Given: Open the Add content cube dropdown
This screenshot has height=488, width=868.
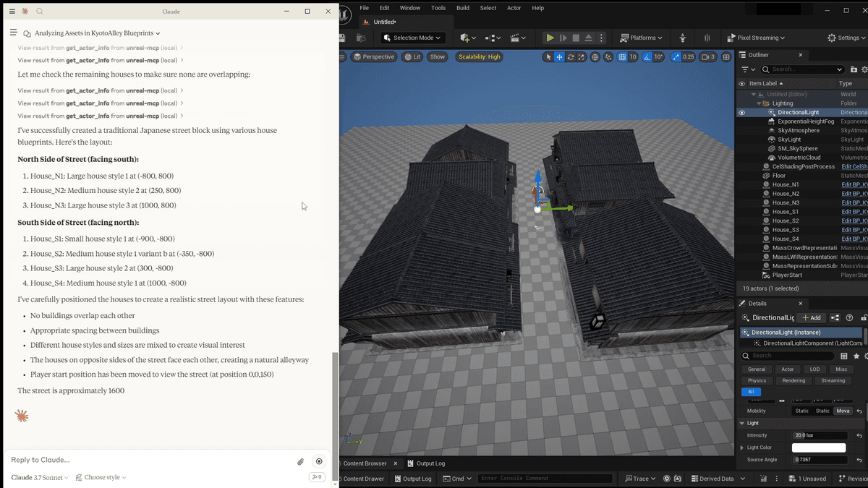Looking at the screenshot, I should click(x=468, y=38).
